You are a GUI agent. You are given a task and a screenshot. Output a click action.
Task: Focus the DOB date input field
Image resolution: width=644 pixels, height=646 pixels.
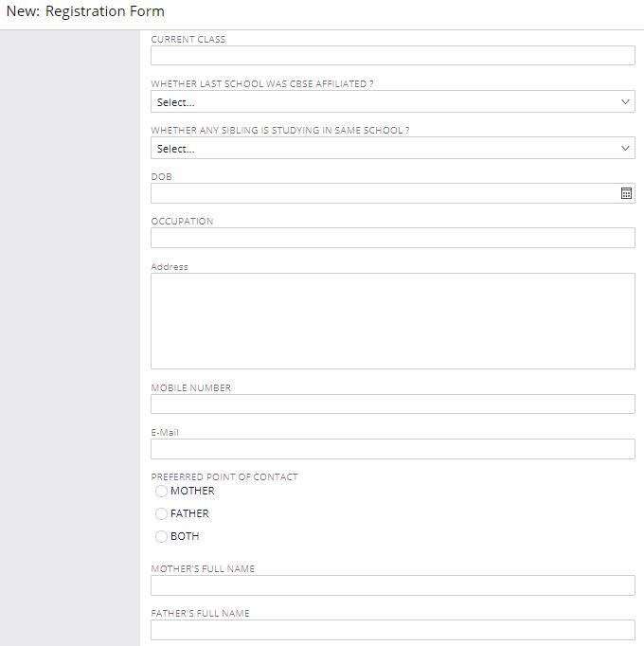[x=385, y=193]
